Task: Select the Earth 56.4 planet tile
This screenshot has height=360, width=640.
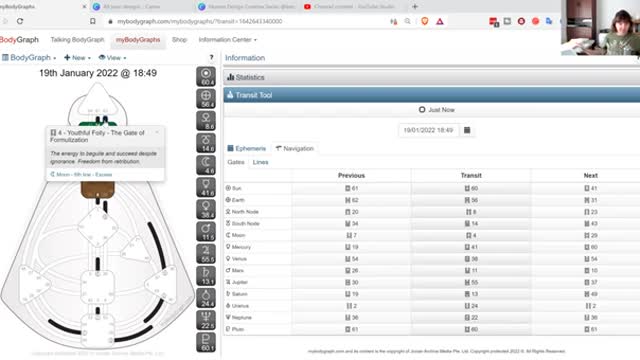Action: click(x=206, y=99)
